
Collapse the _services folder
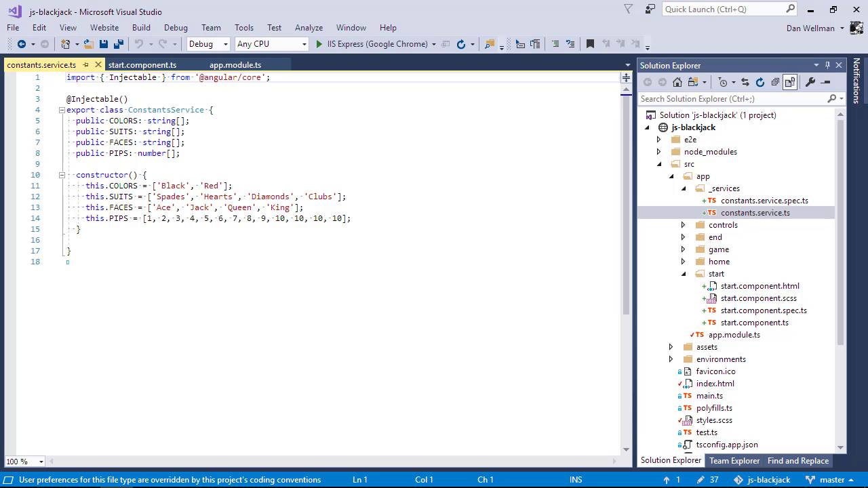pos(684,188)
